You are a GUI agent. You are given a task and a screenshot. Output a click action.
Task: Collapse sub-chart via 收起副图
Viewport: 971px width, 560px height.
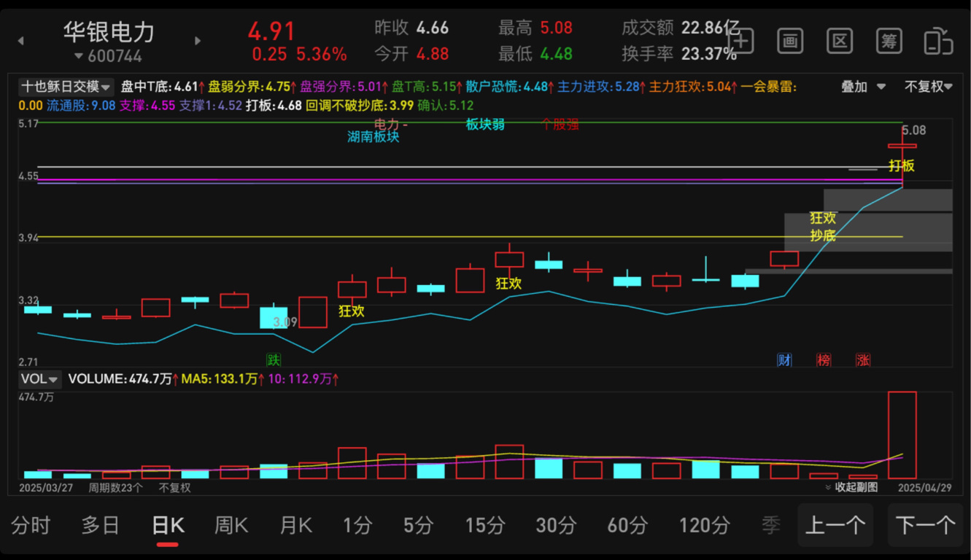pos(851,487)
